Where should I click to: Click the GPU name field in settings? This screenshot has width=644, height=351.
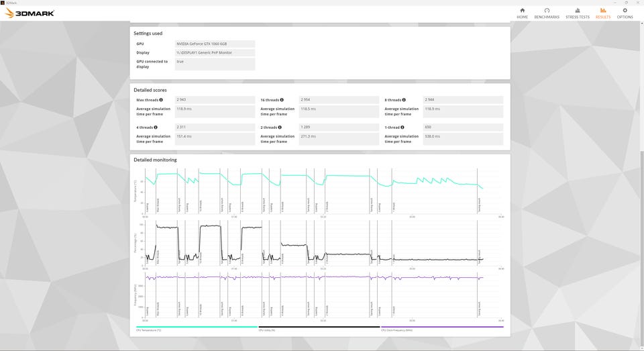coord(215,44)
